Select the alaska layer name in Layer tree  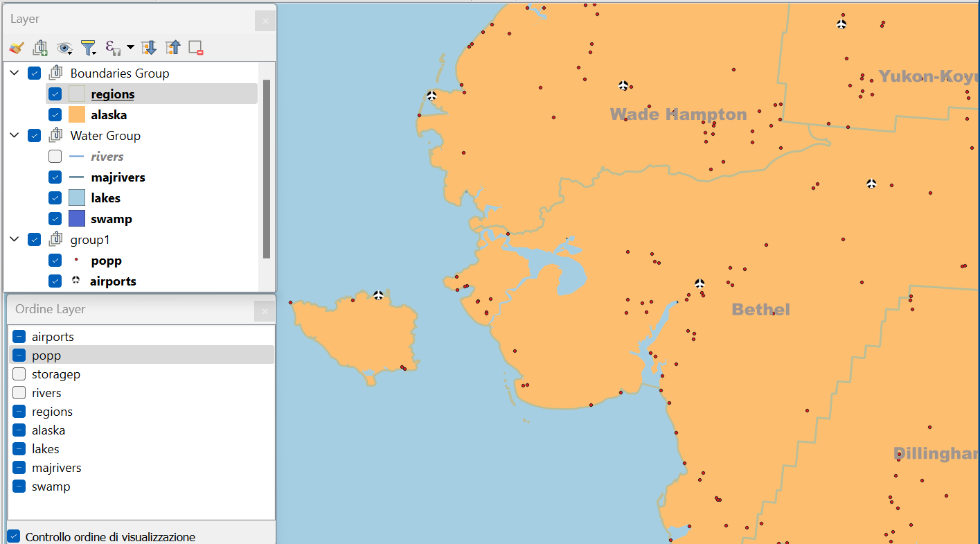(x=109, y=115)
